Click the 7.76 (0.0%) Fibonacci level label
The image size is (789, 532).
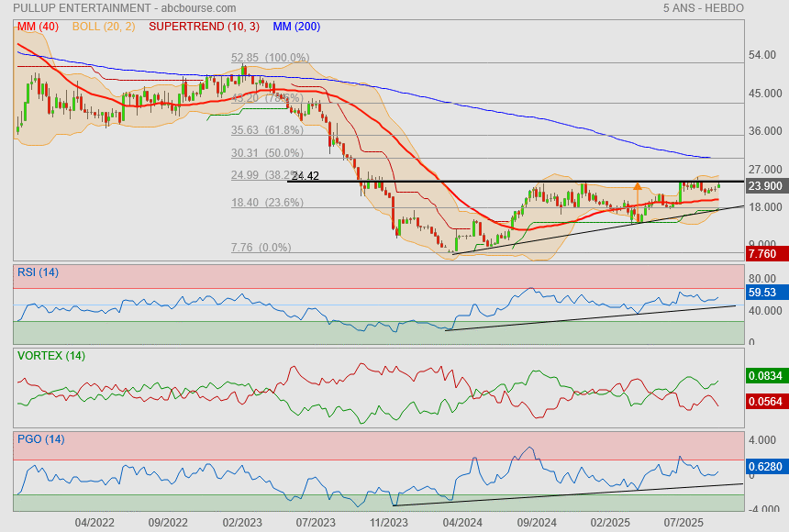click(x=261, y=247)
